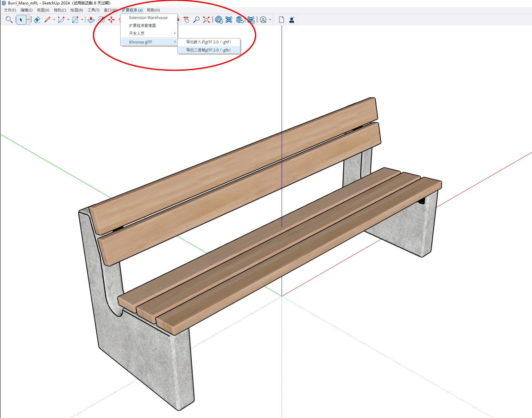Click 导出嵌入式glTF 2.0 (.gltf) option
This screenshot has height=418, width=532.
point(208,42)
